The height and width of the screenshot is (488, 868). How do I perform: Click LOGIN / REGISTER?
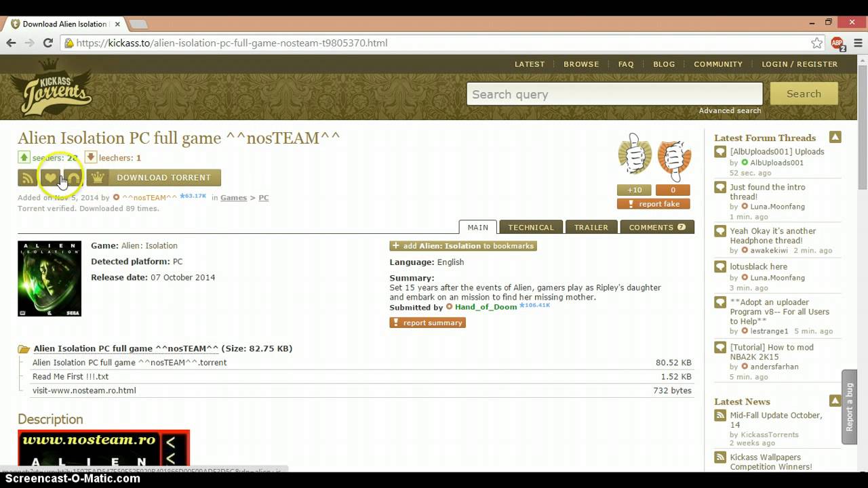(x=800, y=64)
